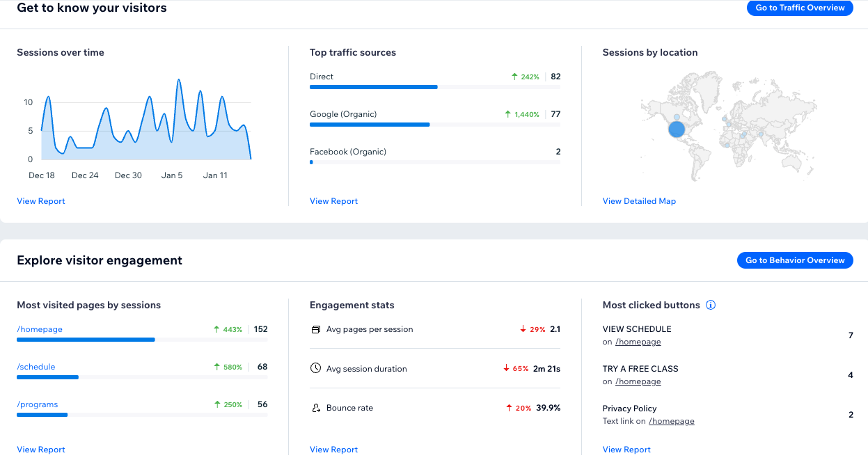The height and width of the screenshot is (467, 868).
Task: Click red down arrow for Avg pages per session
Action: click(x=523, y=329)
